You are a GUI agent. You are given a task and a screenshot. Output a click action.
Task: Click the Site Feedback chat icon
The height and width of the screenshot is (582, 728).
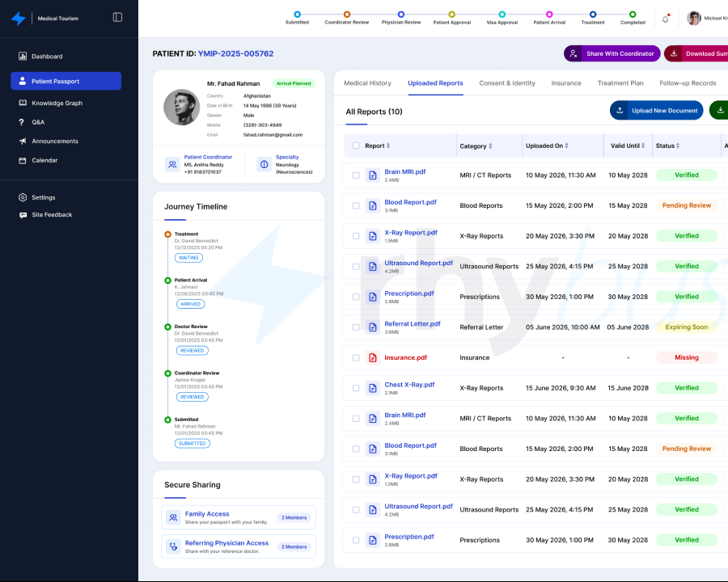coord(23,215)
